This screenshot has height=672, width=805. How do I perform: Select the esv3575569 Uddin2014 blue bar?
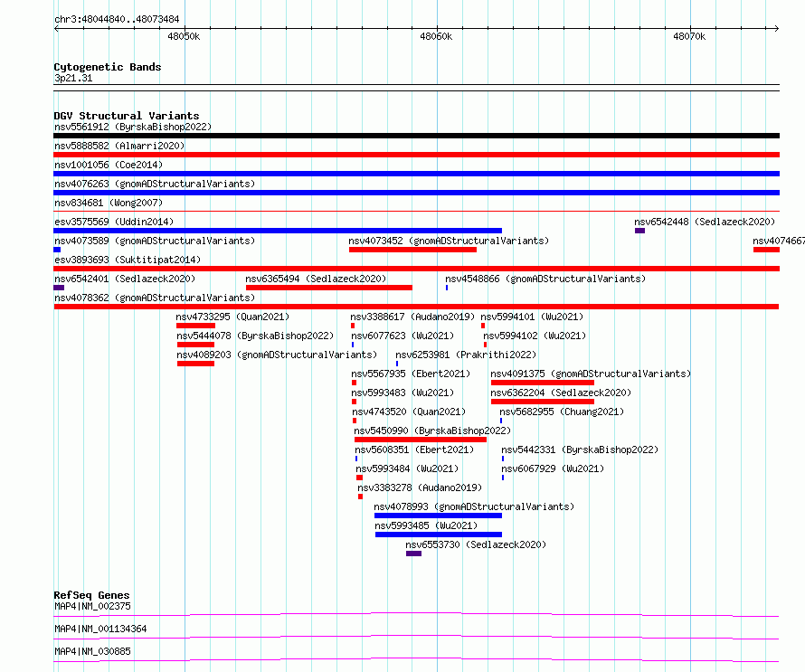(278, 231)
